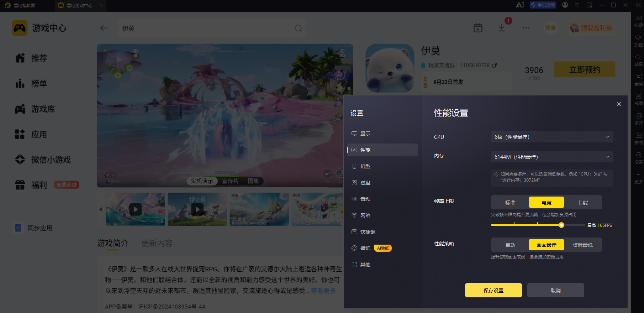644x313 pixels.
Task: Open the 多开 multi-instance tool
Action: [x=639, y=119]
